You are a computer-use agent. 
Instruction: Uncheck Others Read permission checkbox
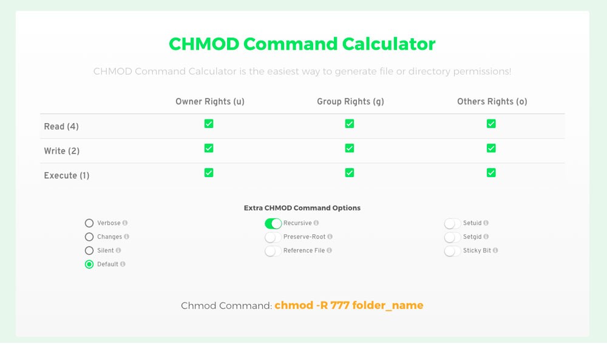[491, 124]
